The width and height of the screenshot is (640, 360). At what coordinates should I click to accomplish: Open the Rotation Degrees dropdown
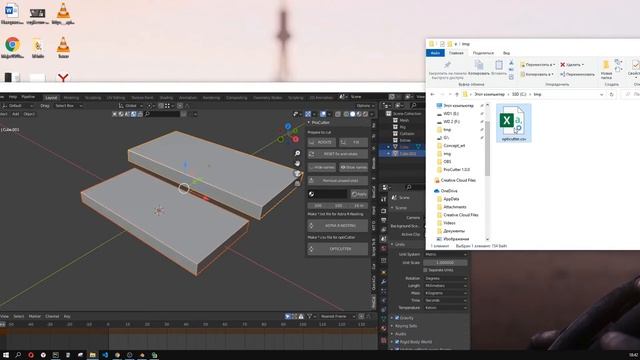click(x=445, y=278)
